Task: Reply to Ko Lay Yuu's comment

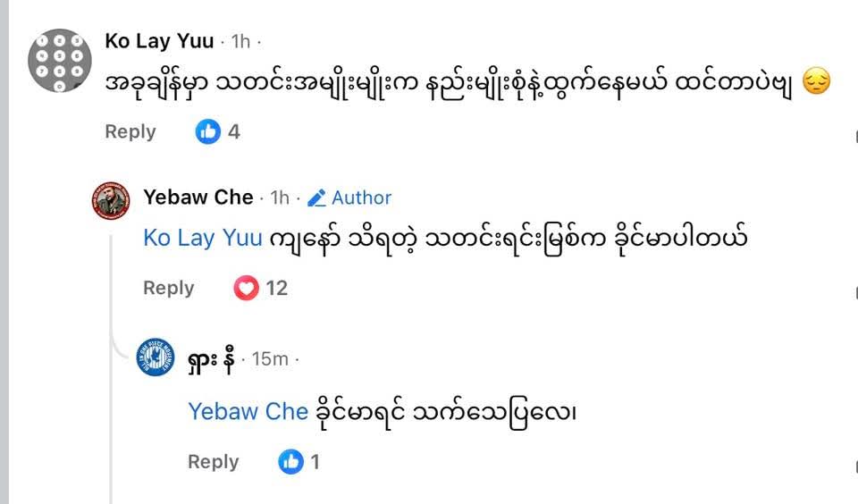Action: click(130, 131)
